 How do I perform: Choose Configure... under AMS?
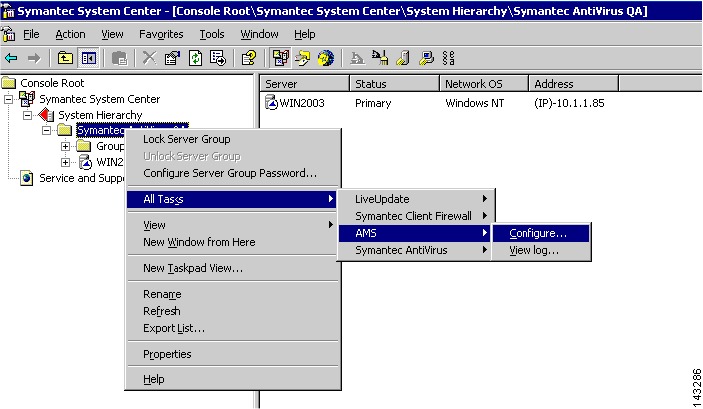click(x=541, y=233)
